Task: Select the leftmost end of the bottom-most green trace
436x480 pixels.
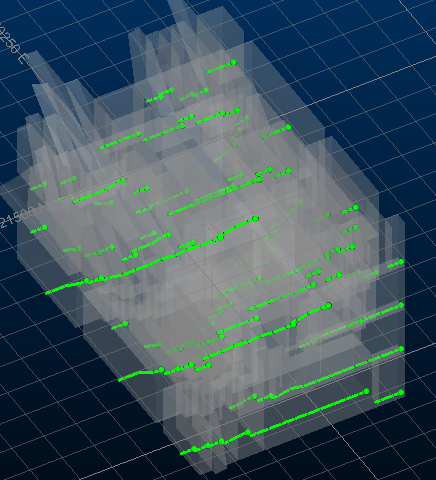Action: (x=182, y=453)
